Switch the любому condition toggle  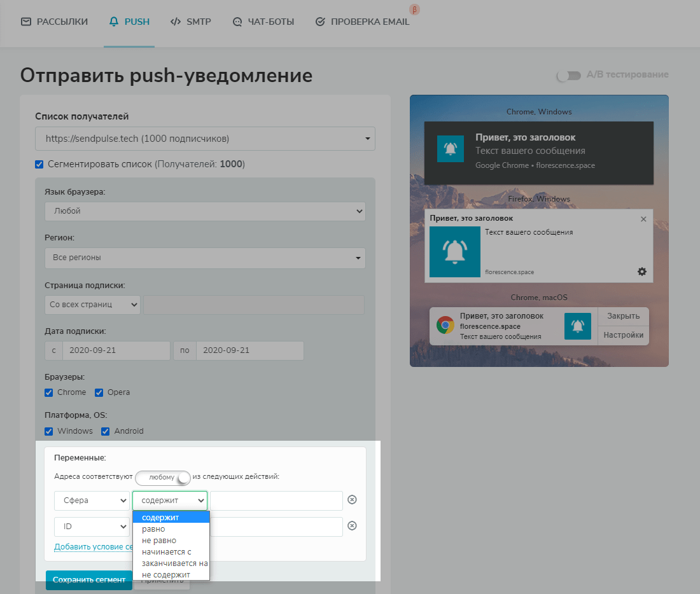click(163, 477)
